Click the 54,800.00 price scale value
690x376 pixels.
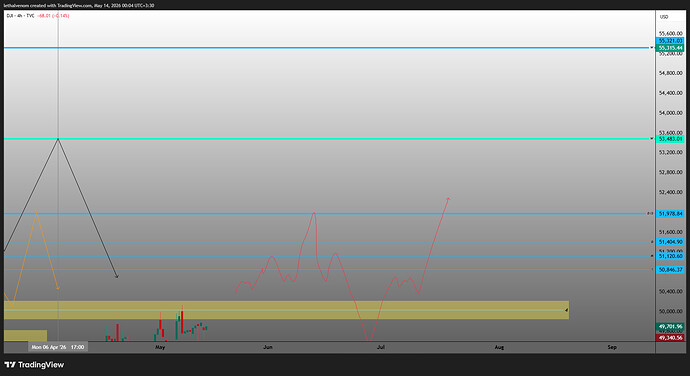click(670, 73)
